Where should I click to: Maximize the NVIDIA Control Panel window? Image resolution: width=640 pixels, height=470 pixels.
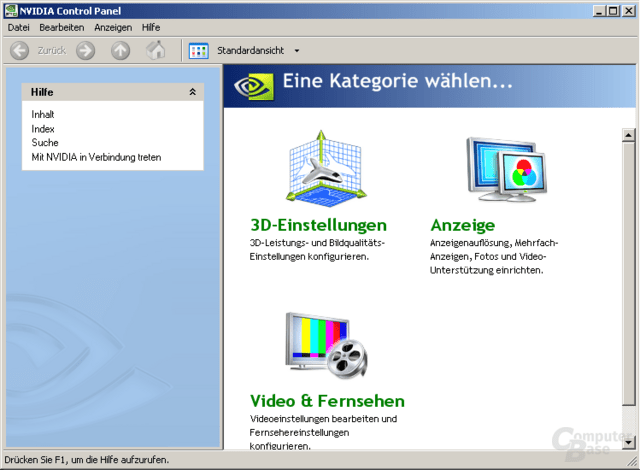click(613, 11)
